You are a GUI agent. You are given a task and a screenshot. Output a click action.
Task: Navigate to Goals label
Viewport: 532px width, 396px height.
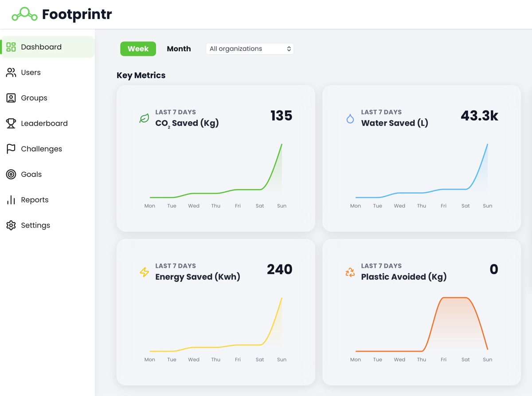pos(31,174)
